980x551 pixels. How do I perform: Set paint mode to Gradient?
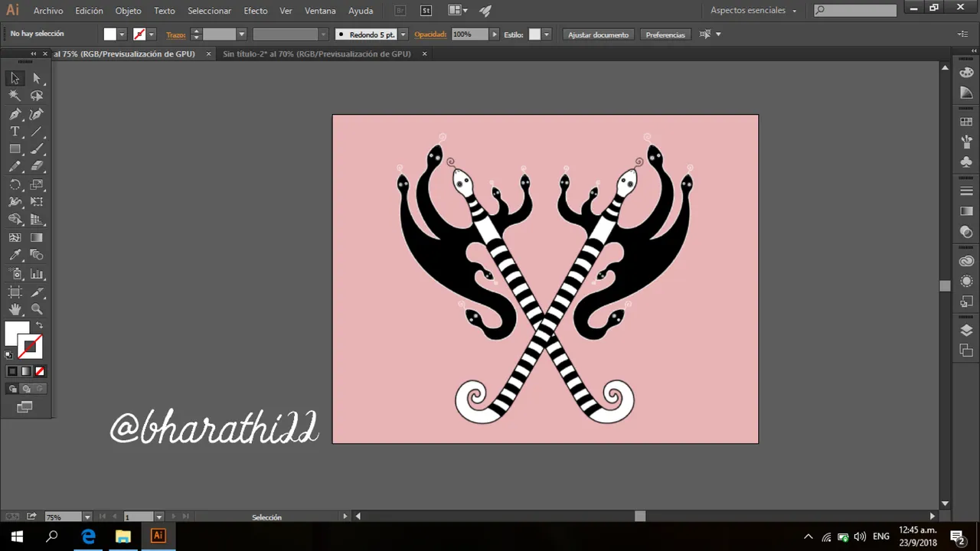pyautogui.click(x=26, y=371)
